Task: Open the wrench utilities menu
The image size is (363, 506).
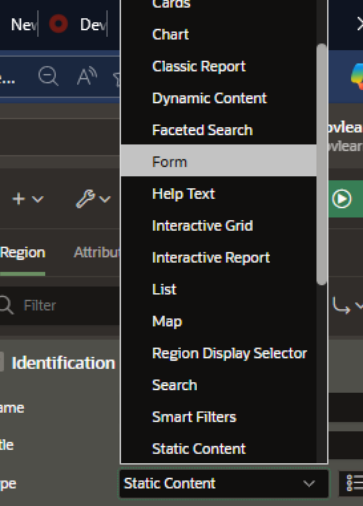Action: tap(93, 199)
